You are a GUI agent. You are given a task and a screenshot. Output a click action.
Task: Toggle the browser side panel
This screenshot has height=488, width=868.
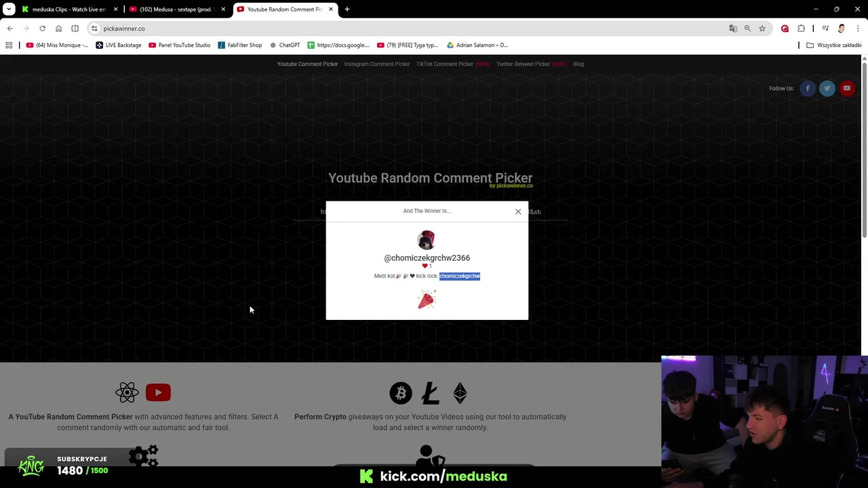[75, 28]
